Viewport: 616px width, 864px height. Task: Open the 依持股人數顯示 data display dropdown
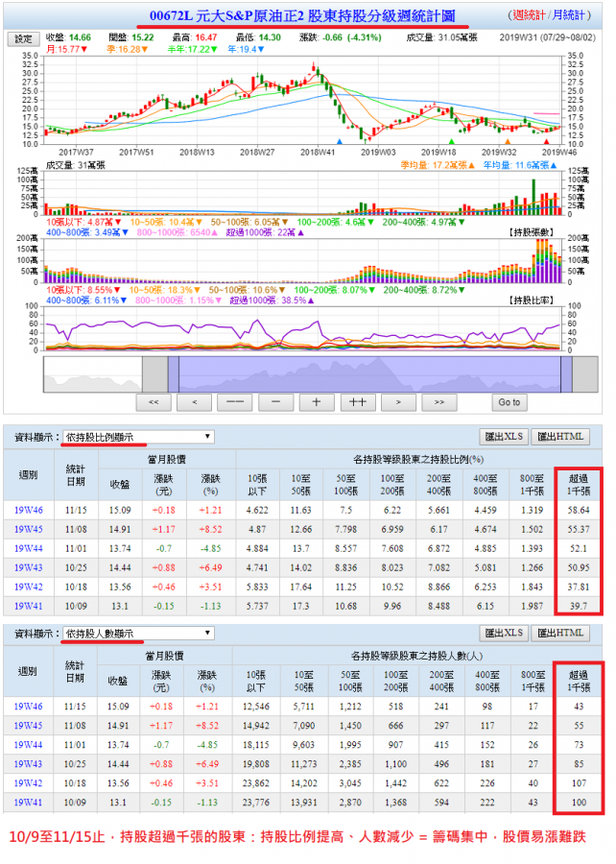(138, 634)
